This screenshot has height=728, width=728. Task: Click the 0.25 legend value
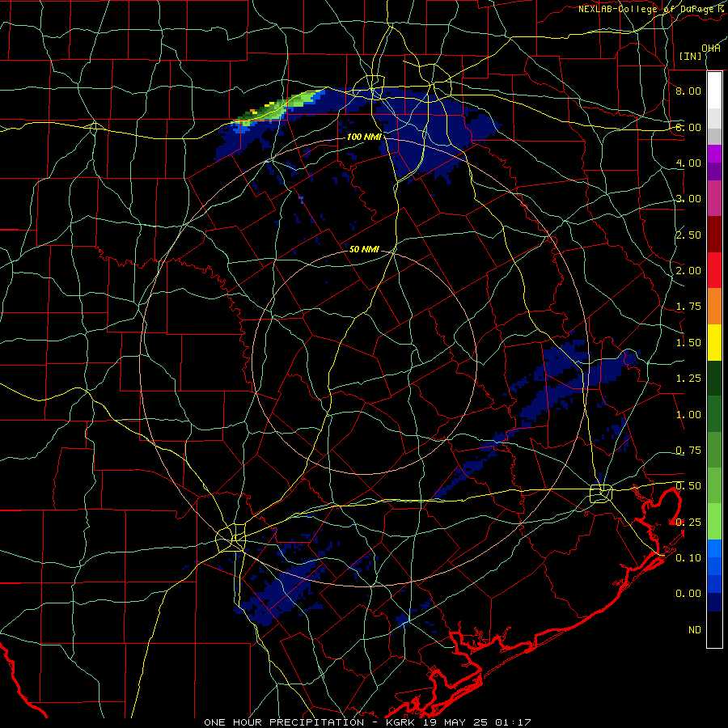(x=688, y=523)
